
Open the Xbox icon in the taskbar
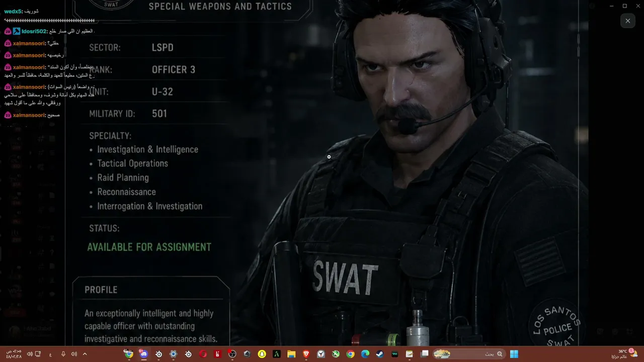(x=336, y=354)
